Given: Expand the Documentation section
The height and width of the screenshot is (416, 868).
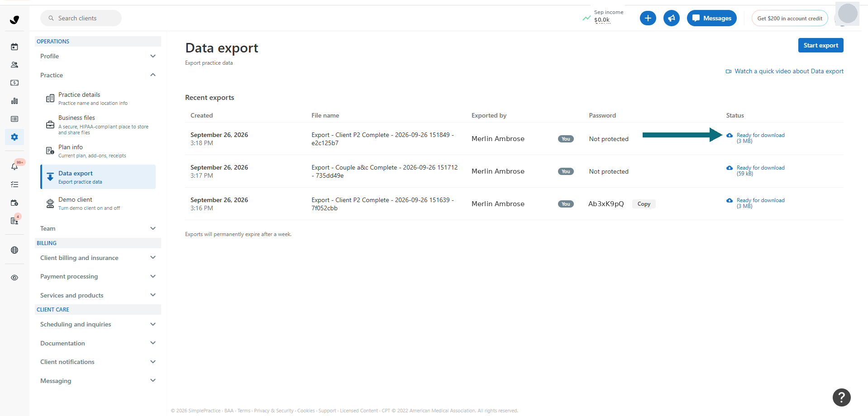Looking at the screenshot, I should coord(98,343).
